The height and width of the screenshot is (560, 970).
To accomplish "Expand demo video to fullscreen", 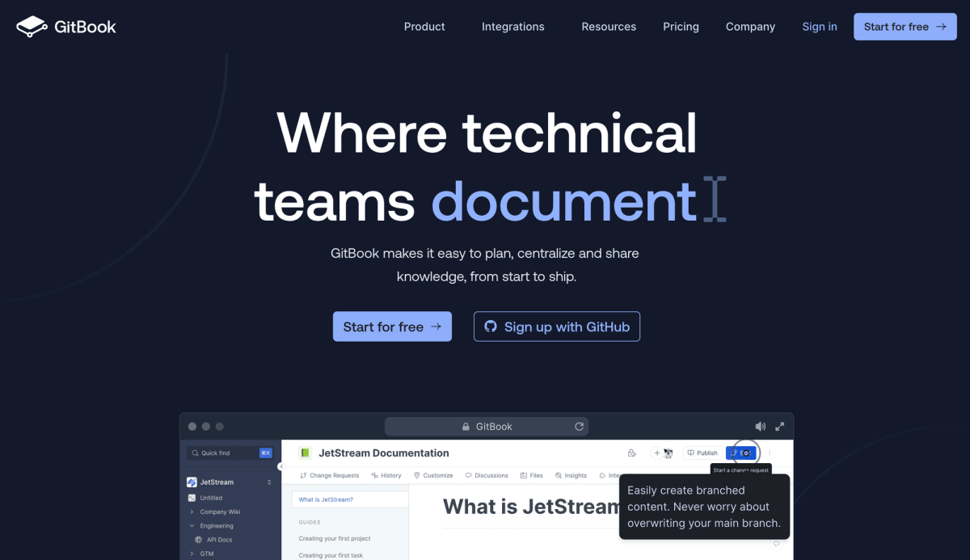I will (780, 427).
